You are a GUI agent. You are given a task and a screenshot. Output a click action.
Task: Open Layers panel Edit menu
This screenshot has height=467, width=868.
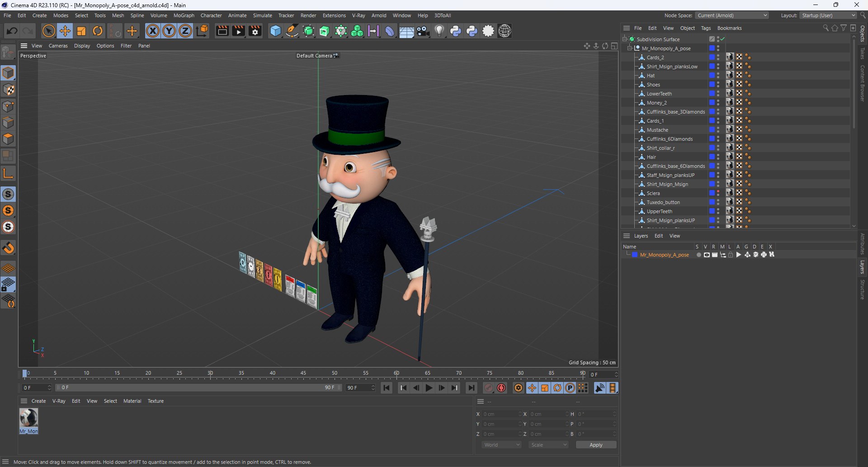coord(659,236)
